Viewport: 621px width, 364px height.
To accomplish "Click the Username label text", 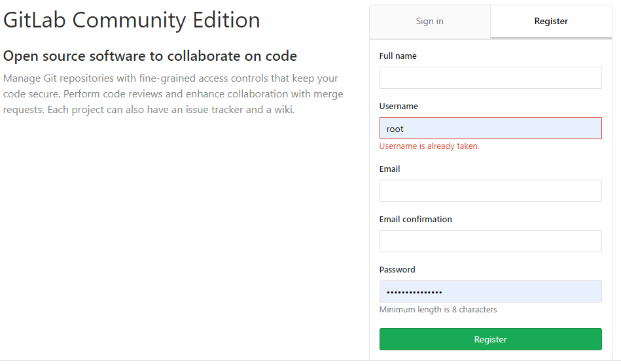I will [x=399, y=107].
